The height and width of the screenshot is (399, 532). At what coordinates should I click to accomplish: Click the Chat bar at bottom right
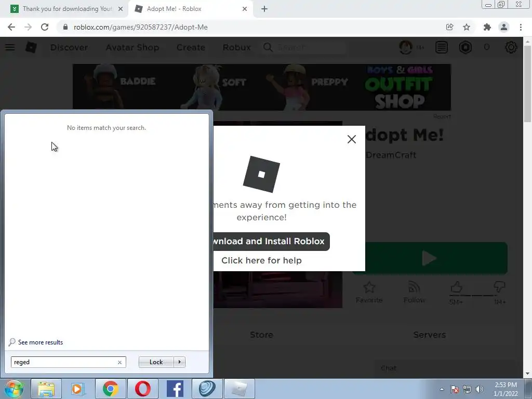point(445,368)
